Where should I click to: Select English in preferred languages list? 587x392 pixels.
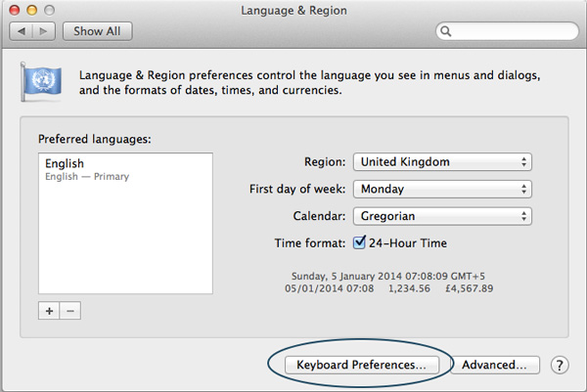point(125,169)
